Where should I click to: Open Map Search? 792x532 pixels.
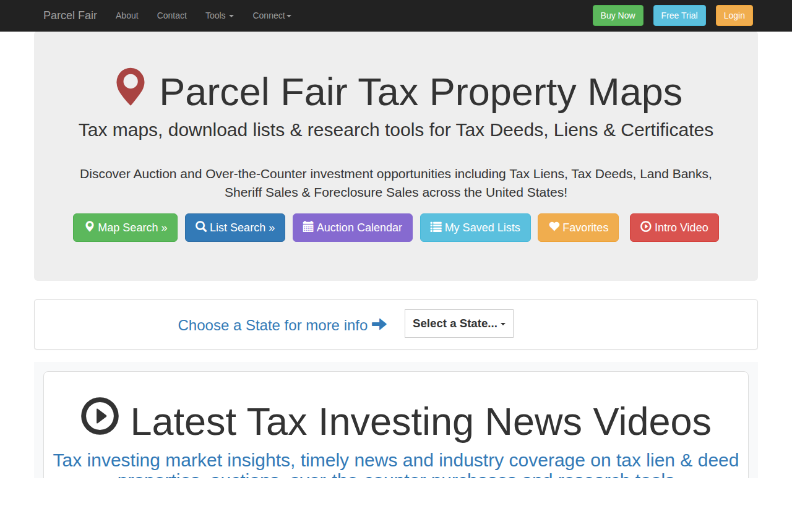(x=125, y=228)
